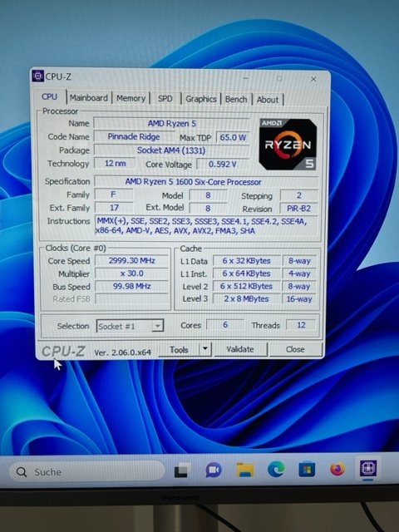Close CPU-Z with the X button
The height and width of the screenshot is (532, 399).
click(313, 79)
